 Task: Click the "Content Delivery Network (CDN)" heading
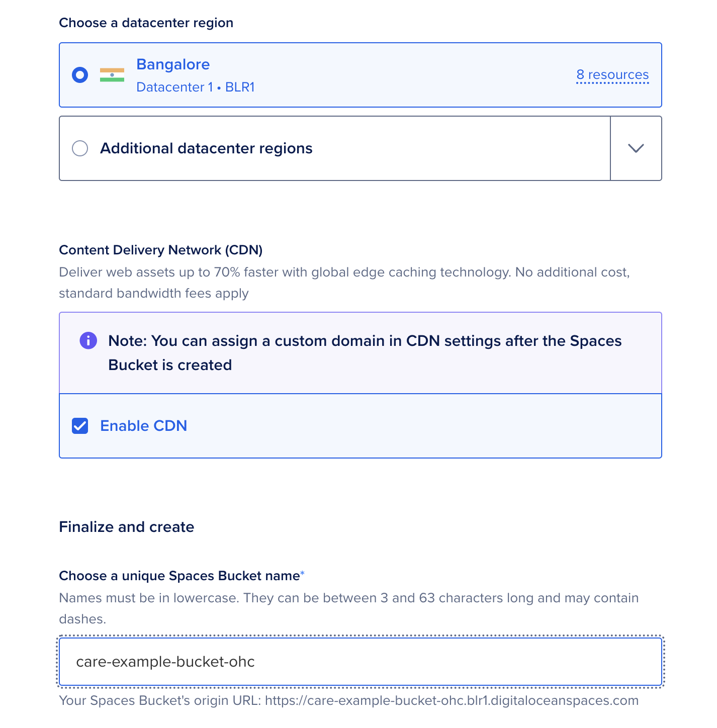(x=161, y=250)
